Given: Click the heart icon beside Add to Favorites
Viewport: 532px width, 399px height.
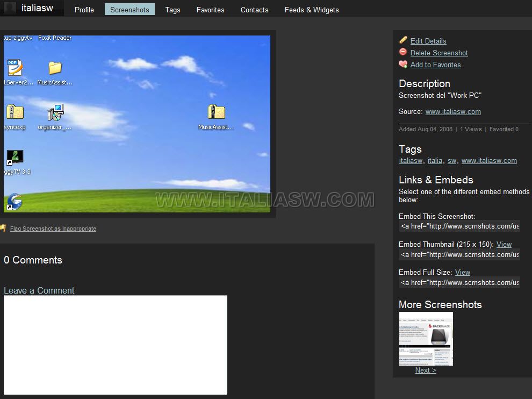Looking at the screenshot, I should (403, 64).
